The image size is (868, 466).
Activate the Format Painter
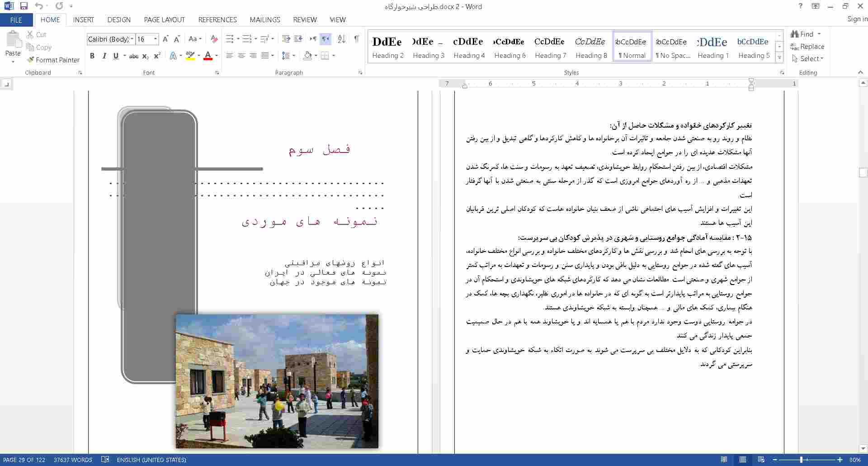coord(53,60)
